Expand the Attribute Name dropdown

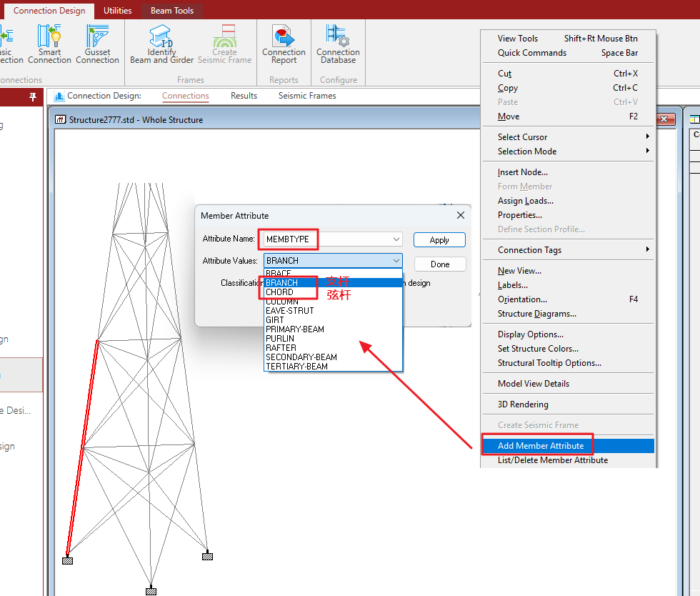pos(396,239)
